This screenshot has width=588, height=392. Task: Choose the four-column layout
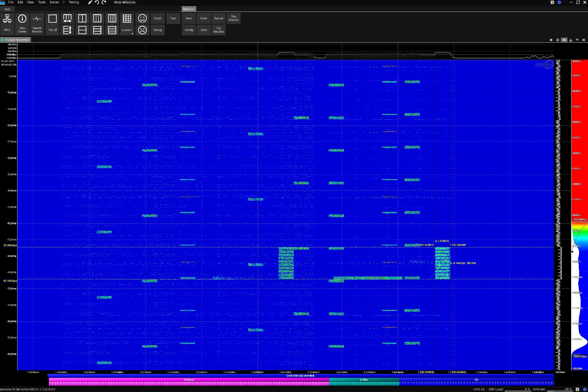[x=112, y=18]
